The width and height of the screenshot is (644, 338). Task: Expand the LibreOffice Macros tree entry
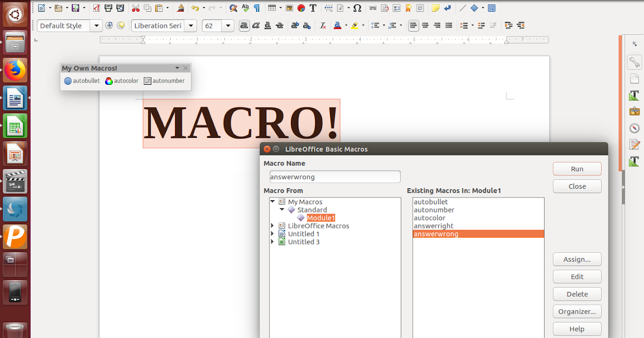point(272,226)
